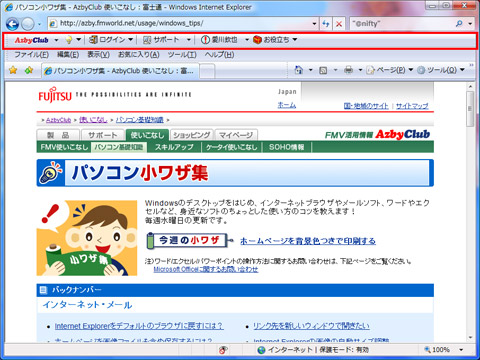Viewport: 480px width, 360px height.
Task: Click the Add to Favorites star-plus icon
Action: click(29, 70)
